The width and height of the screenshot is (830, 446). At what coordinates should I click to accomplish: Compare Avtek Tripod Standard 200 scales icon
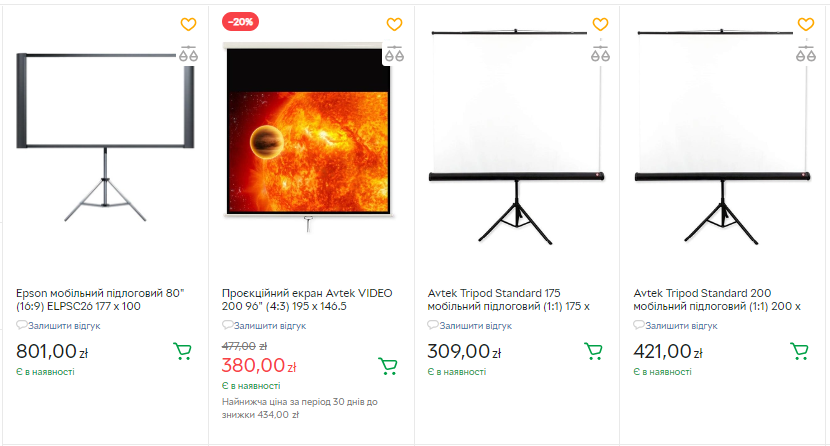[x=806, y=54]
